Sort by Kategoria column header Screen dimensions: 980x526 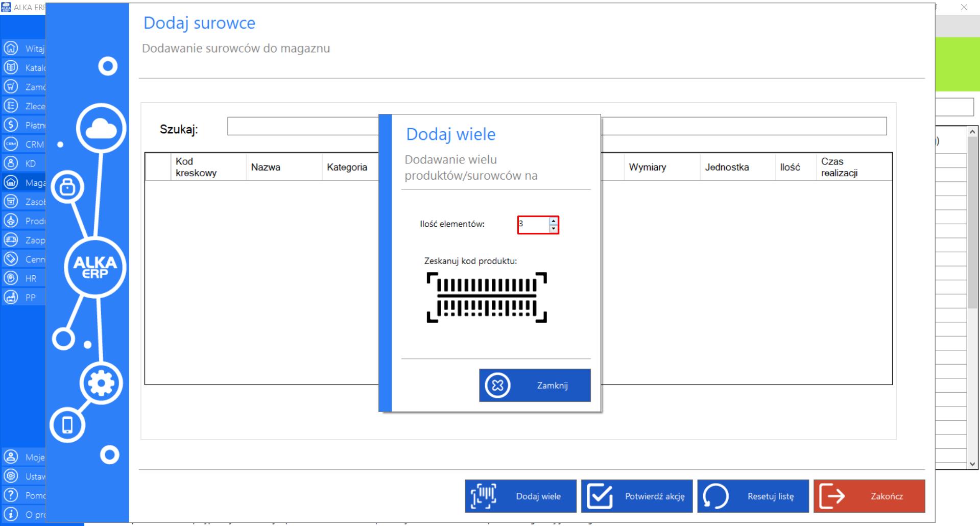pyautogui.click(x=350, y=167)
